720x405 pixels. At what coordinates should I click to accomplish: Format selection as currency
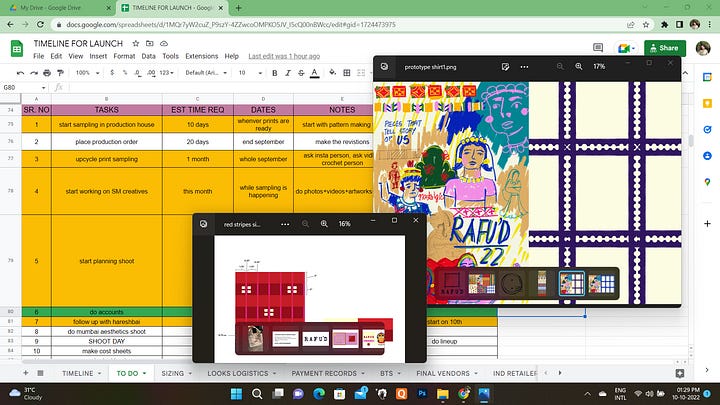[x=112, y=73]
